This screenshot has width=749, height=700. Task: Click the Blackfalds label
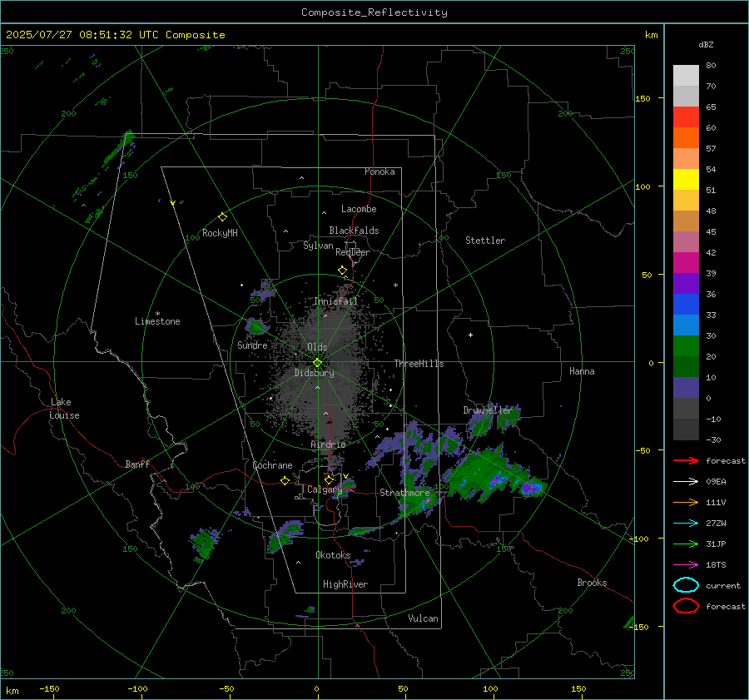click(354, 231)
